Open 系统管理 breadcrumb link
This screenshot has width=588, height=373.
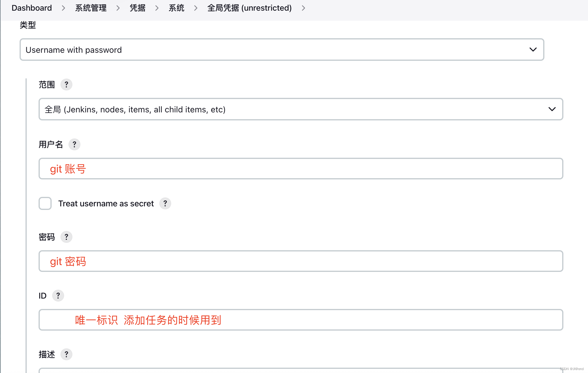(91, 8)
